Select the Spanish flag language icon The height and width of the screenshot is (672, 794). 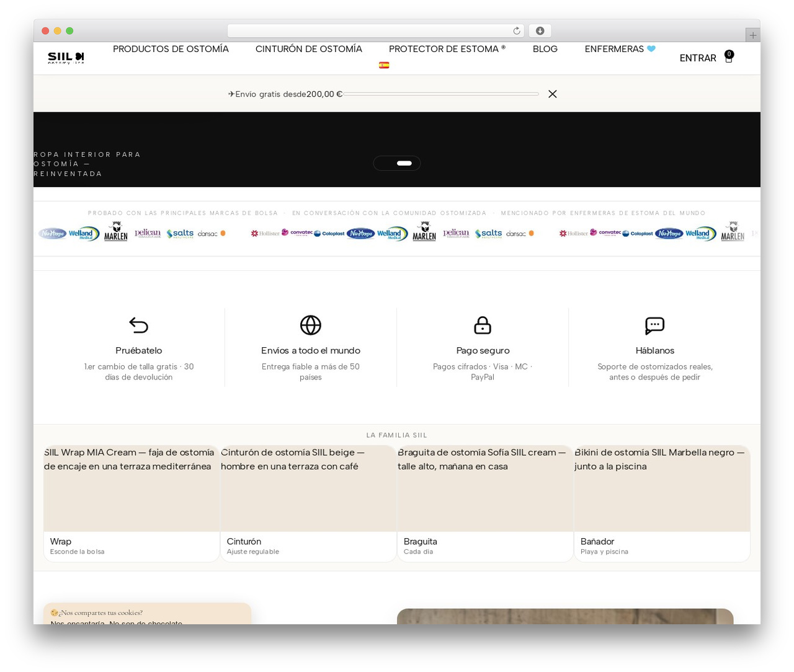pyautogui.click(x=384, y=65)
